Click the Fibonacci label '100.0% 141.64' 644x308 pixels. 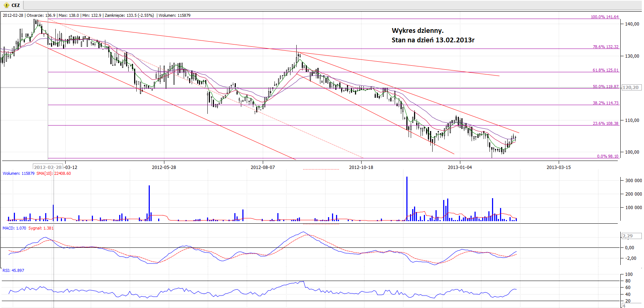coord(605,17)
